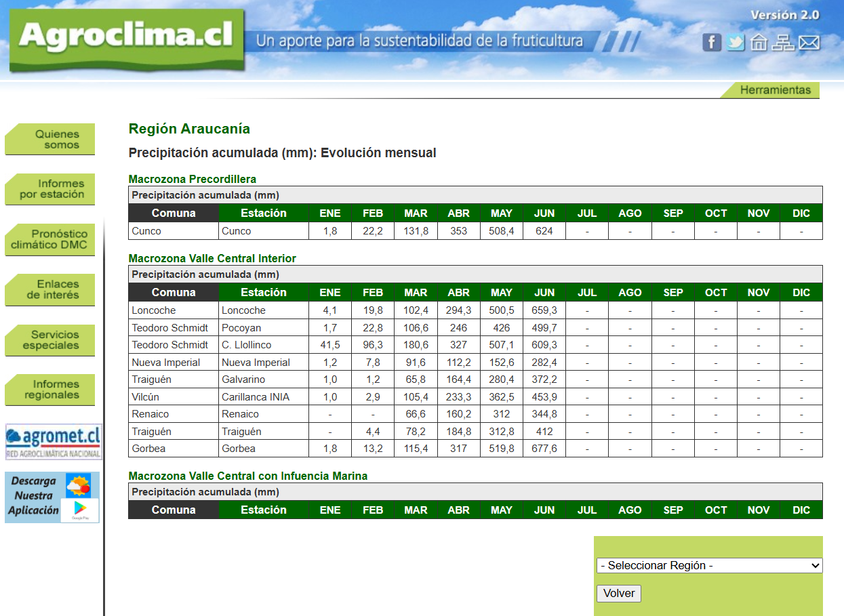Click Galvarino station cell
The image size is (844, 616).
click(x=264, y=379)
